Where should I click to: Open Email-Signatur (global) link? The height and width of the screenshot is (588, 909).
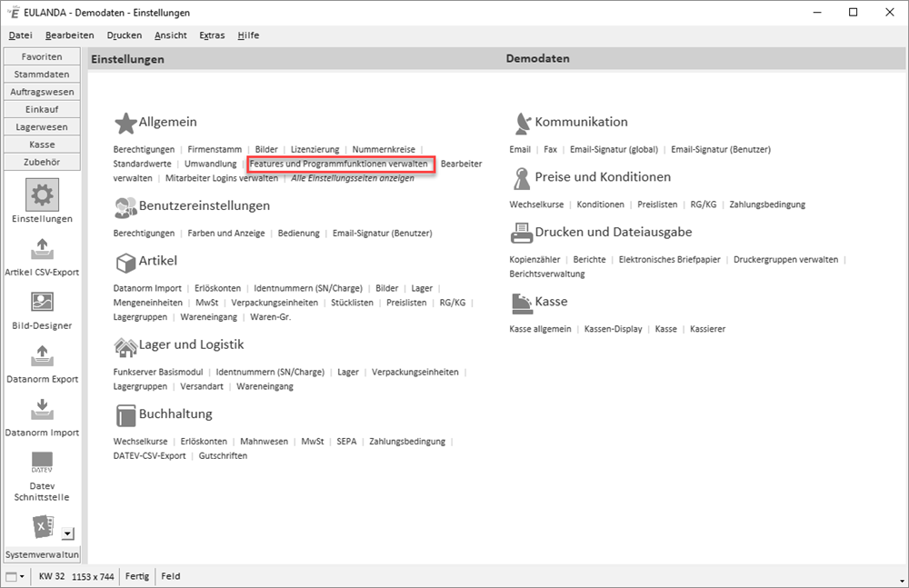614,150
